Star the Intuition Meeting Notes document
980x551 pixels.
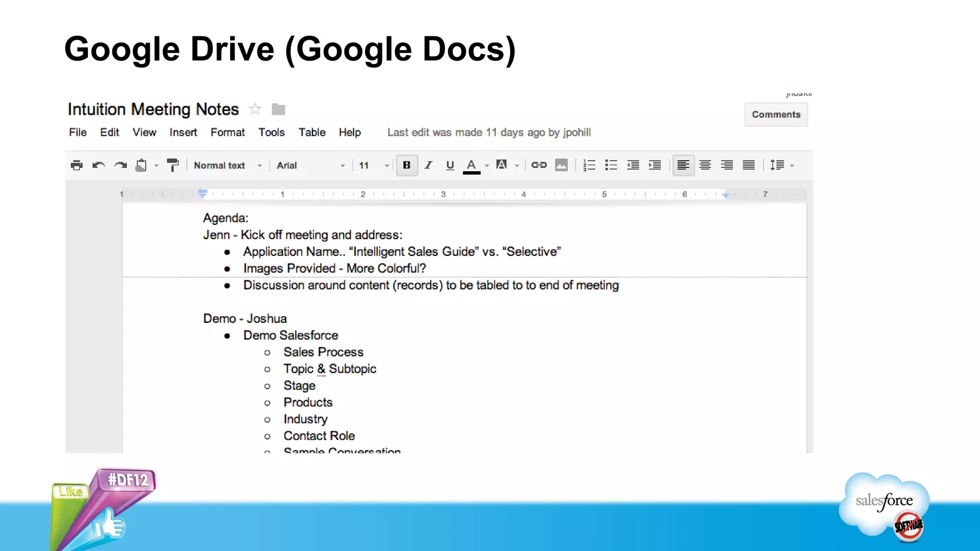255,109
